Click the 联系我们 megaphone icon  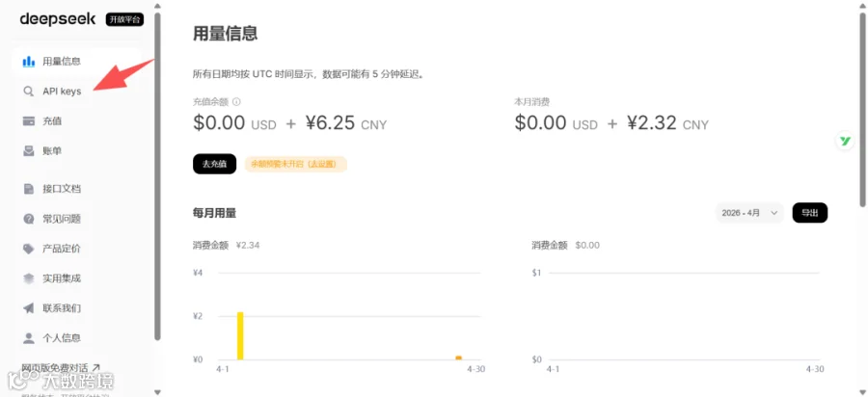[x=28, y=308]
